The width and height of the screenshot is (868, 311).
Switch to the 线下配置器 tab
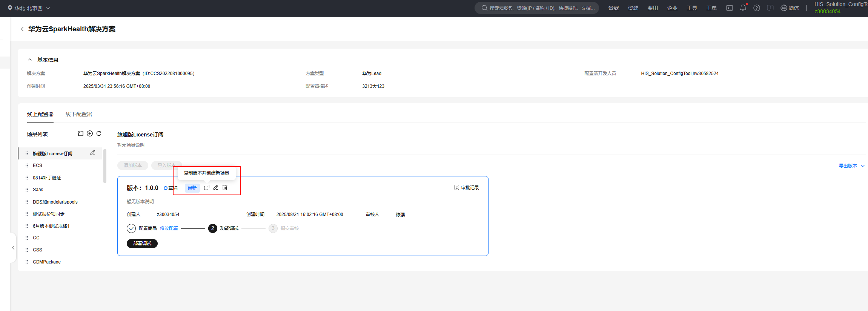tap(79, 114)
